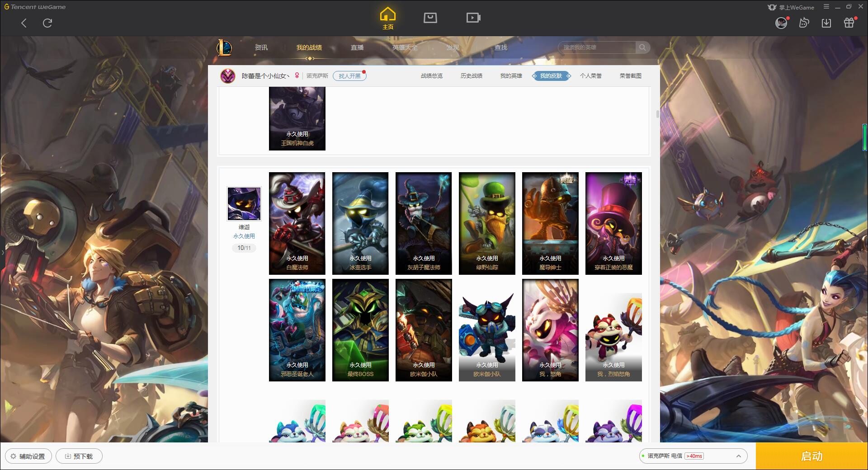Open the 冰壶选手 skin card
The width and height of the screenshot is (868, 470).
[360, 223]
